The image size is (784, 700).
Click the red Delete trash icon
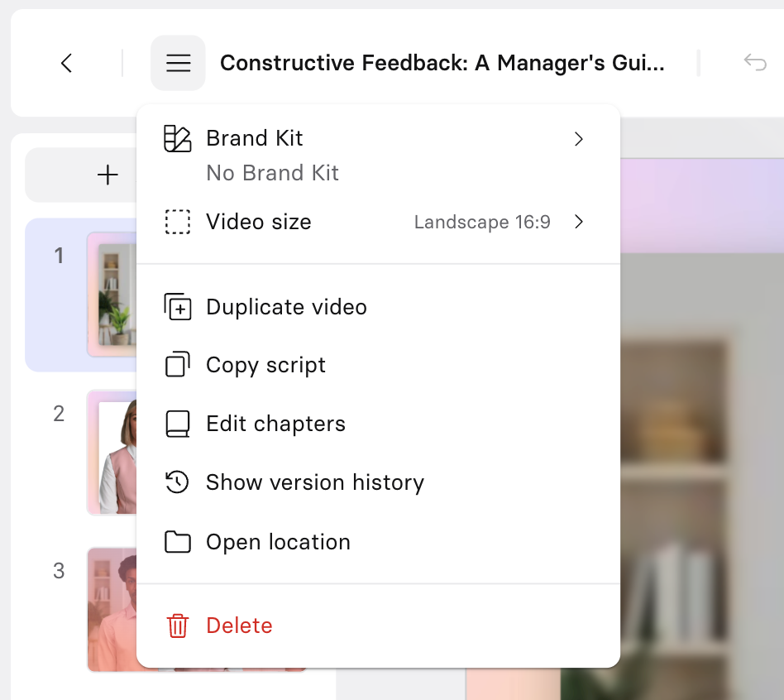pos(176,626)
